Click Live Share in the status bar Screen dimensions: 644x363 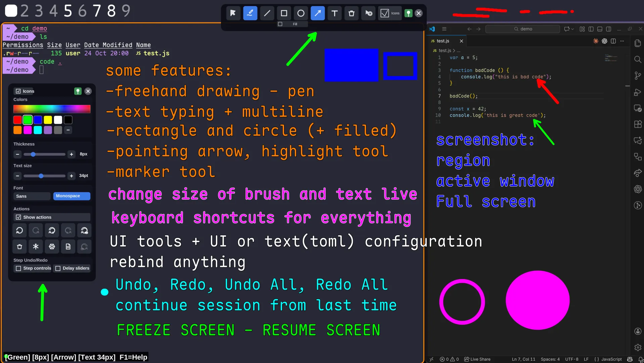[x=477, y=359]
